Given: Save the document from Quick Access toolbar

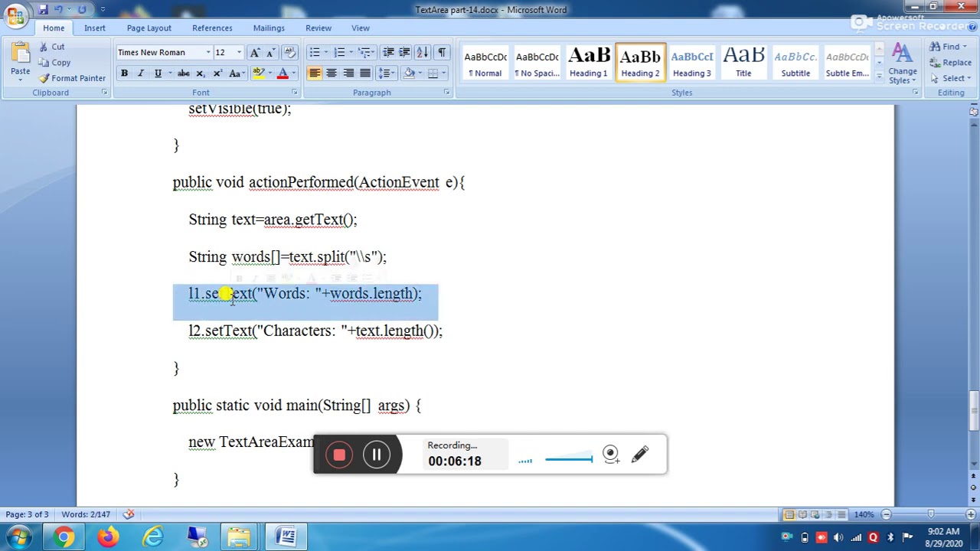Looking at the screenshot, I should click(x=43, y=9).
